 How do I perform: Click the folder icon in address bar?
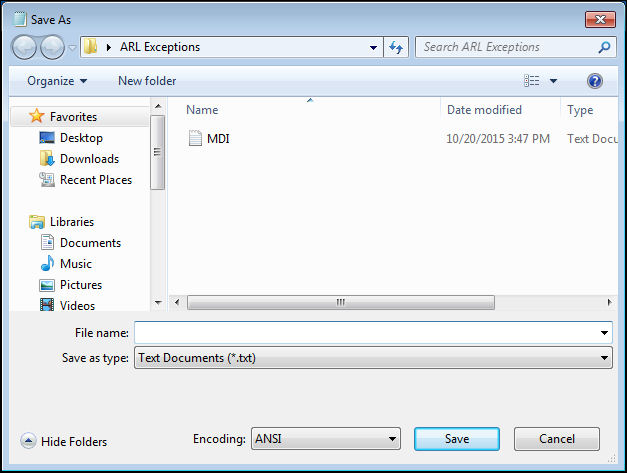91,47
